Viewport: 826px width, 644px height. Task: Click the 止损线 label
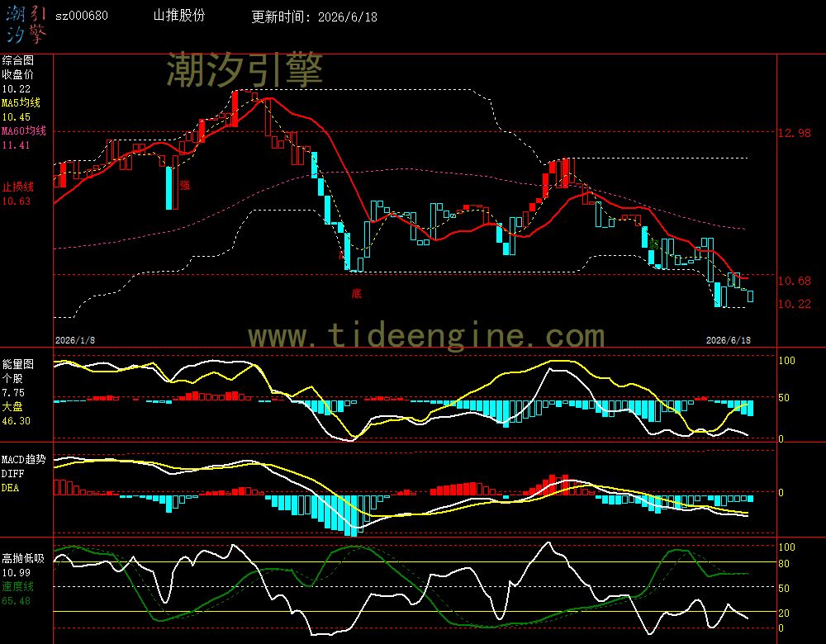point(17,187)
